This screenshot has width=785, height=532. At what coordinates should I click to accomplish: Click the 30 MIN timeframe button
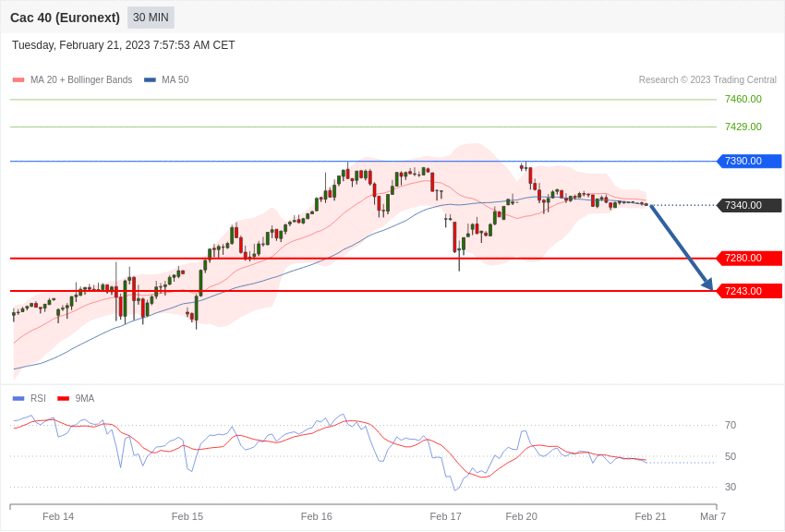click(x=151, y=18)
